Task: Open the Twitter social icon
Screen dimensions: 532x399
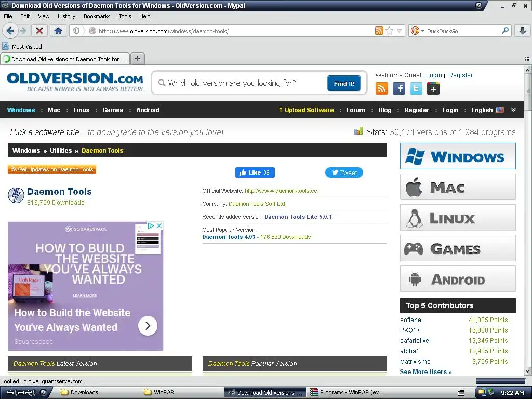Action: 416,88
